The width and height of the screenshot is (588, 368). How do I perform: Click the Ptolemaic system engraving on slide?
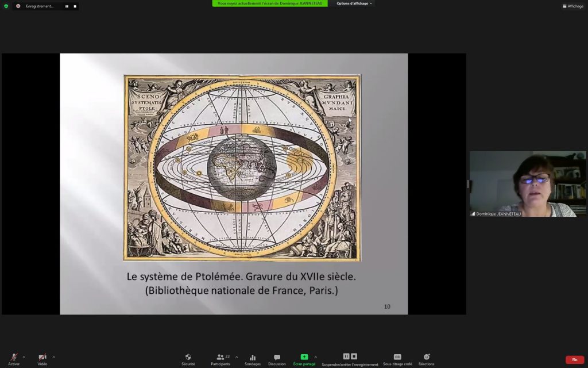click(242, 167)
